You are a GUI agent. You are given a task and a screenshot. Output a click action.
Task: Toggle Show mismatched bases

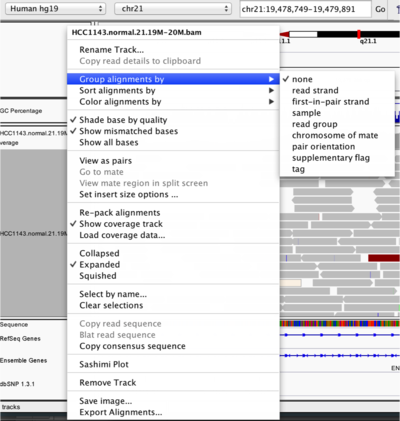pyautogui.click(x=173, y=131)
